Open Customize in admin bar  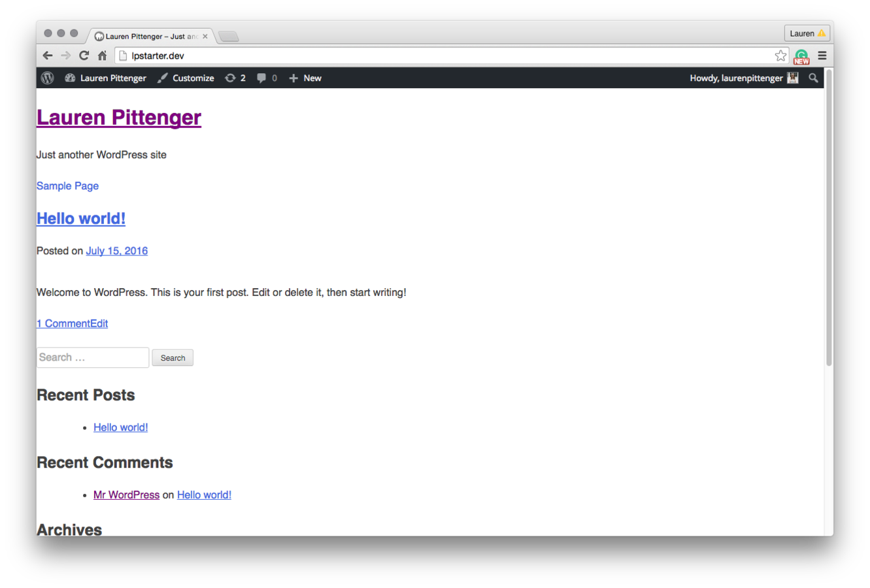(186, 78)
